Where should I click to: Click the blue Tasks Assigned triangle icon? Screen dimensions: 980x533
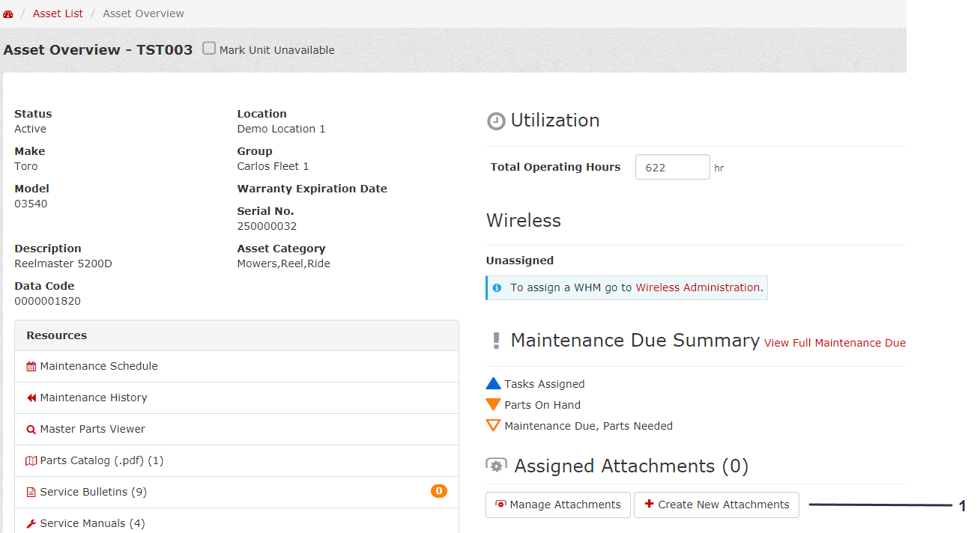pyautogui.click(x=493, y=384)
